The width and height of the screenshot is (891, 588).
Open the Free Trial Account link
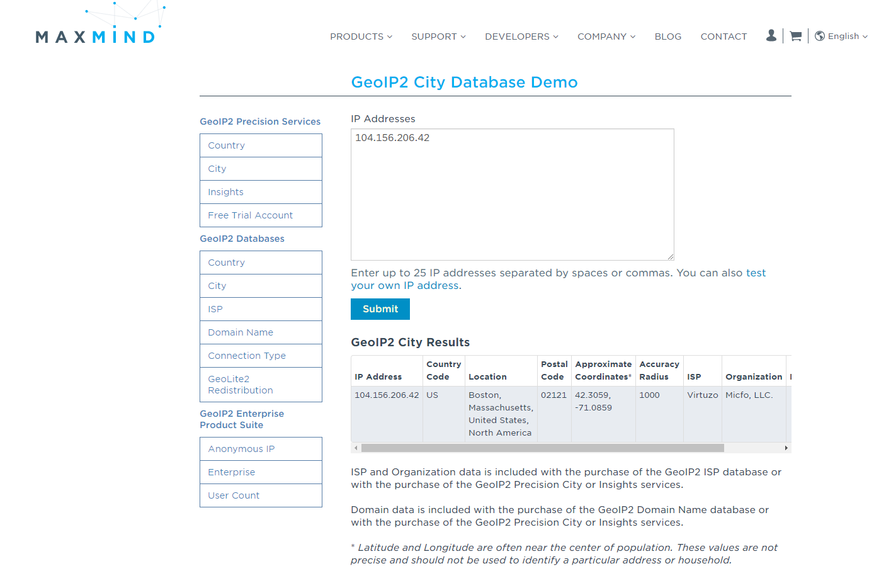coord(261,215)
